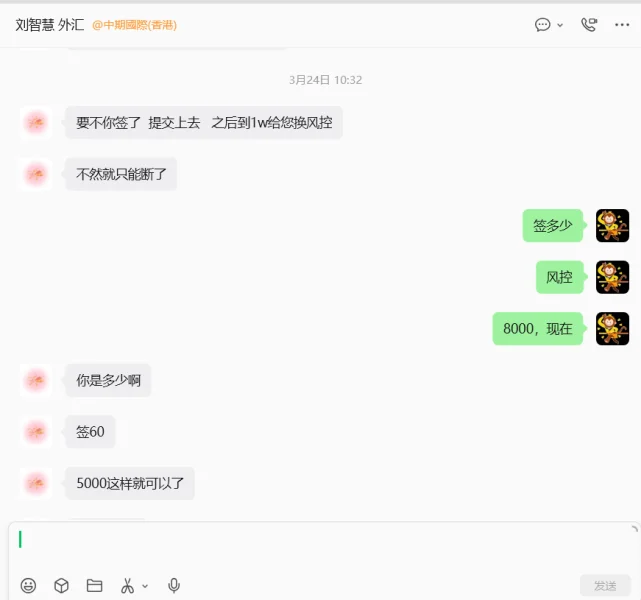Open the emoji picker
Image resolution: width=641 pixels, height=600 pixels.
click(x=28, y=585)
